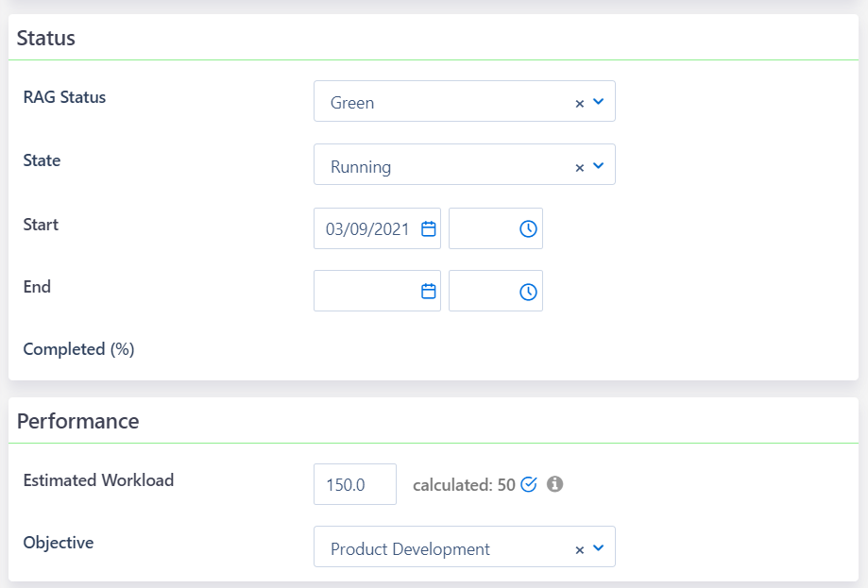The image size is (868, 588).
Task: Click the Performance section header
Action: (78, 421)
